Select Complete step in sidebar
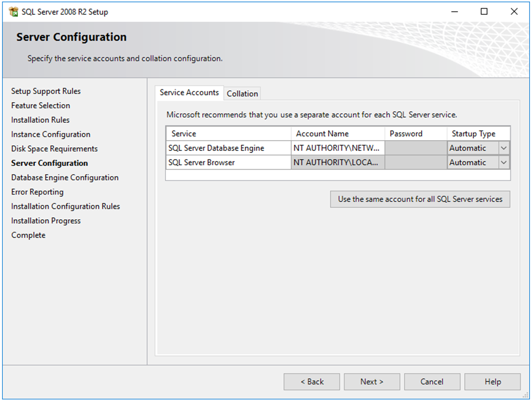Viewport: 532px width, 401px height. coord(28,235)
